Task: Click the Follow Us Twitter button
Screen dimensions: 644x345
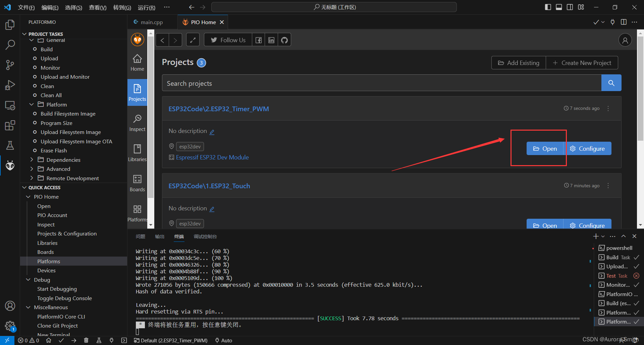Action: point(228,40)
